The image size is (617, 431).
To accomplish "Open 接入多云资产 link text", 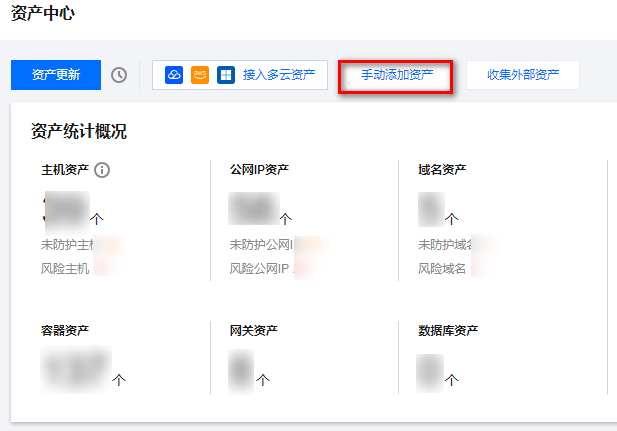I will coord(279,75).
